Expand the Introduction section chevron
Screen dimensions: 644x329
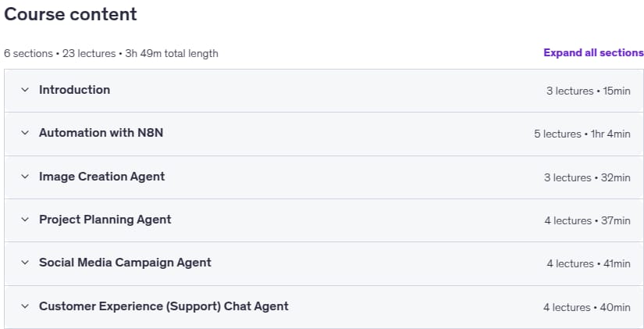tap(25, 90)
